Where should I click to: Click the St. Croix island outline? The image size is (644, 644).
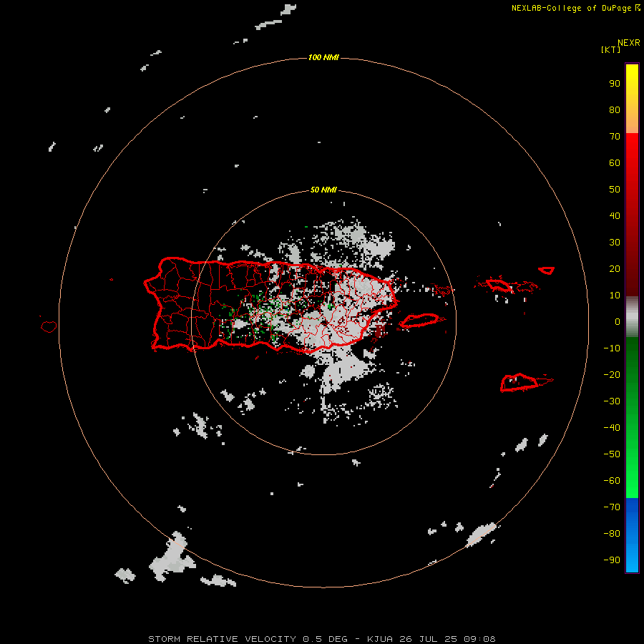[519, 383]
